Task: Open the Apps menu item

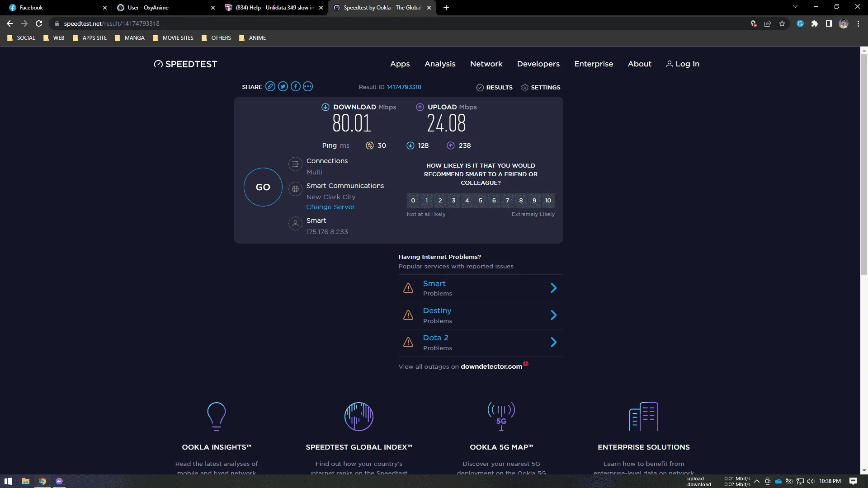Action: point(400,64)
